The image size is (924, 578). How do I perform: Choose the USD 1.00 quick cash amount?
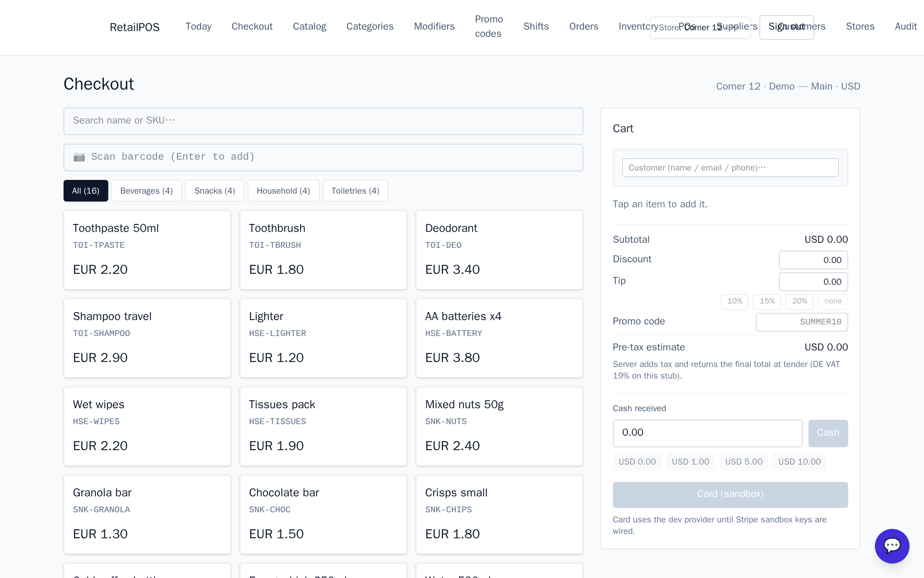coord(690,462)
